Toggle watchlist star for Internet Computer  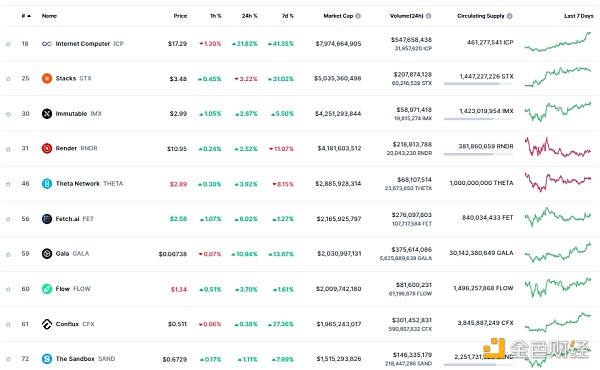click(8, 44)
